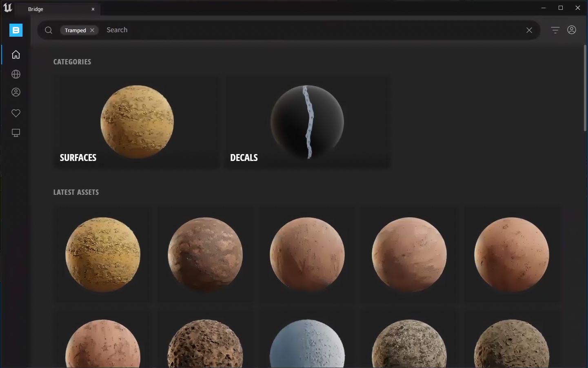588x368 pixels.
Task: Open the Decals category card
Action: (307, 122)
